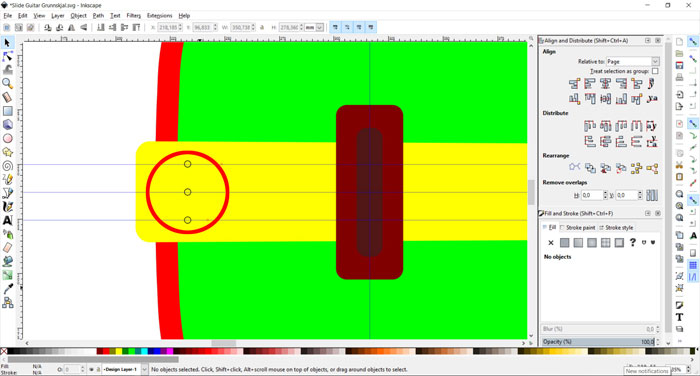The height and width of the screenshot is (376, 700).
Task: Select the Star polygon tool
Action: pyautogui.click(x=7, y=152)
